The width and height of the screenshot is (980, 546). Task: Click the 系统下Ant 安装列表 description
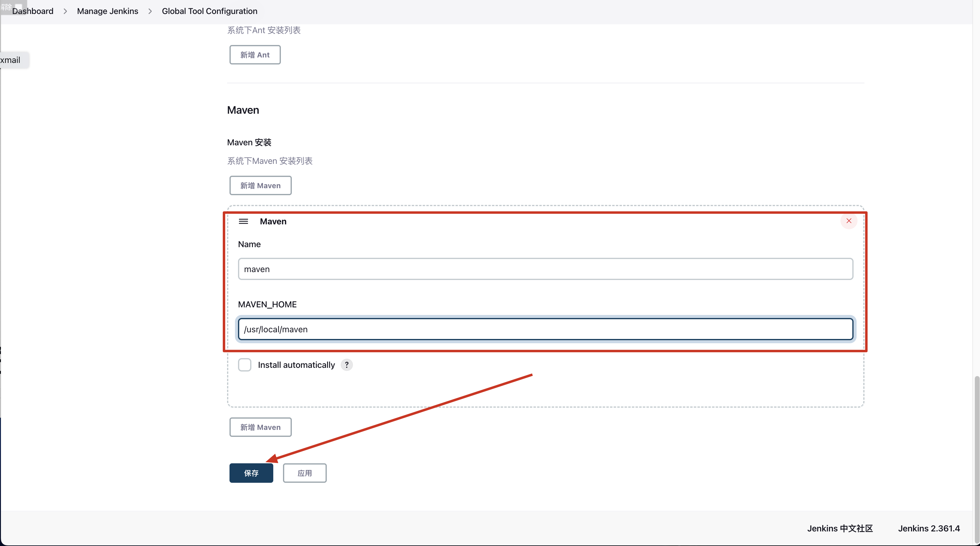[x=264, y=30]
